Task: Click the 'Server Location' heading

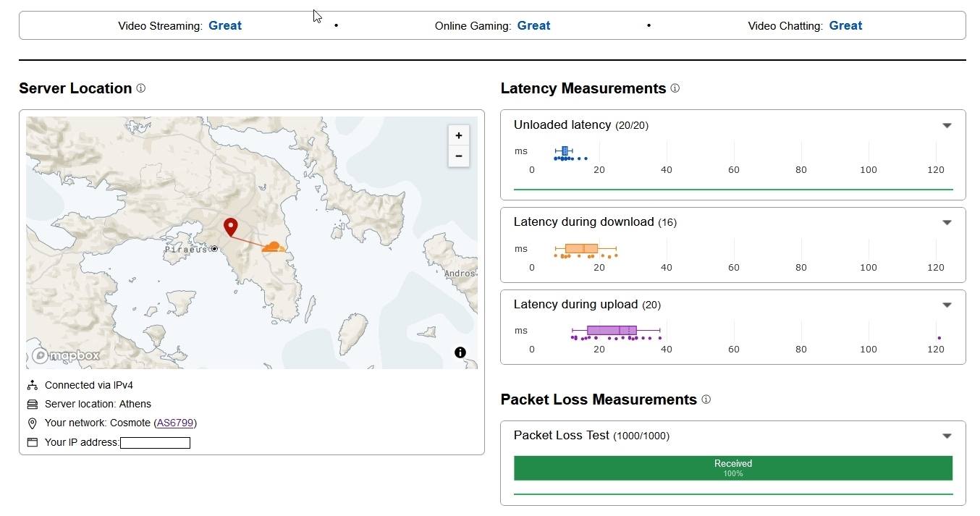Action: tap(75, 88)
